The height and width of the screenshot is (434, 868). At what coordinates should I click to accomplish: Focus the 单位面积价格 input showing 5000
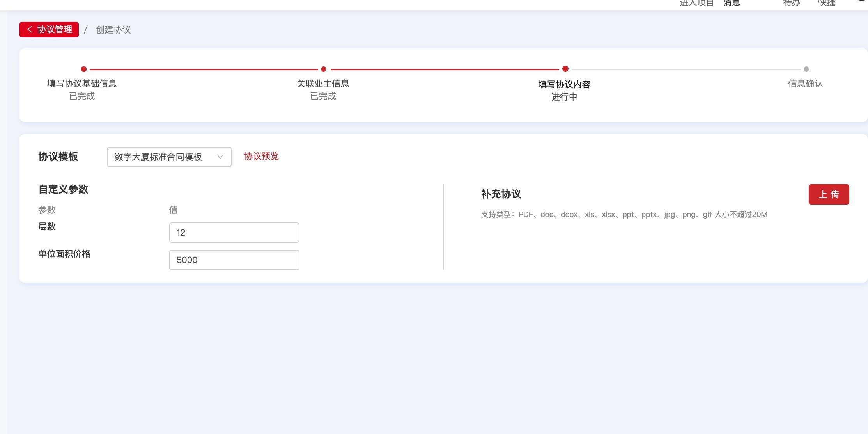coord(234,260)
